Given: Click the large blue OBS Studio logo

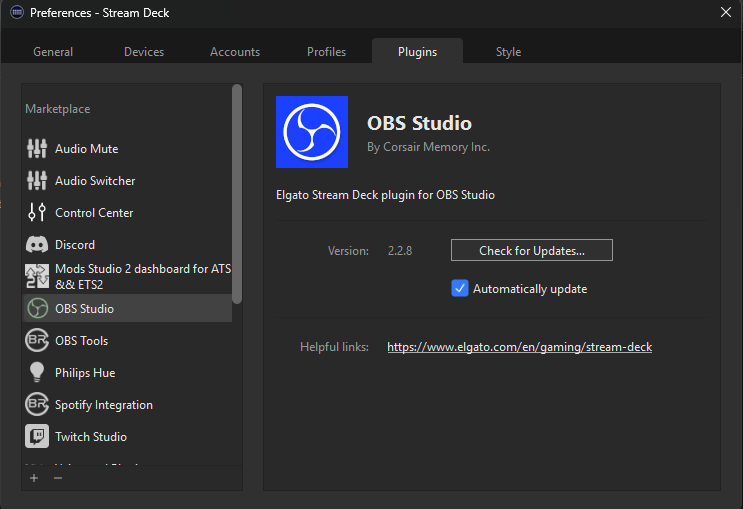Looking at the screenshot, I should coord(312,132).
